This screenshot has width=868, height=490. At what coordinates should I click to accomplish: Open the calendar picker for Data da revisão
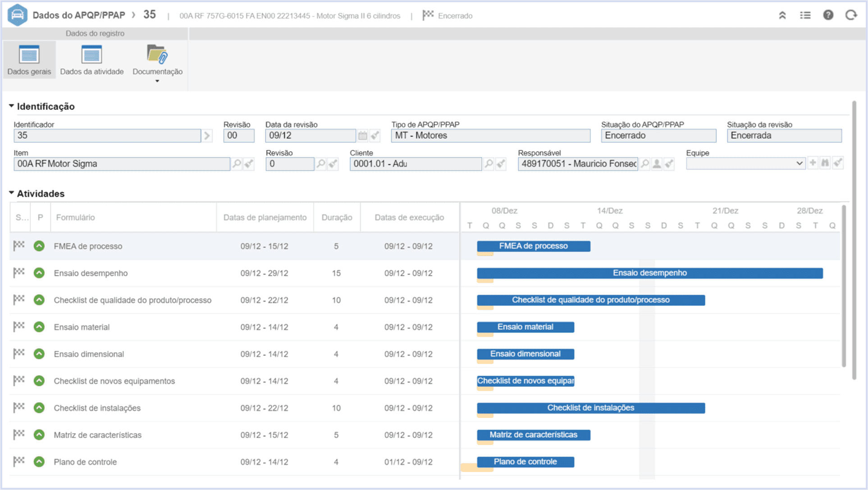(362, 136)
